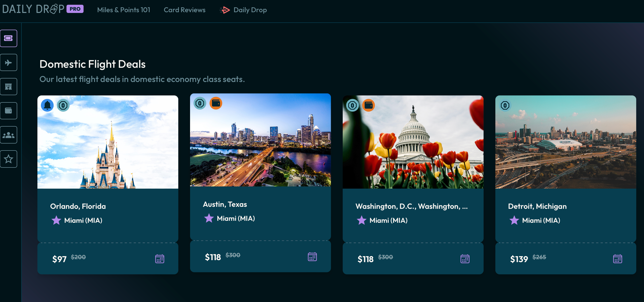Toggle the orange bookmark icon on Austin Texas card

point(216,105)
